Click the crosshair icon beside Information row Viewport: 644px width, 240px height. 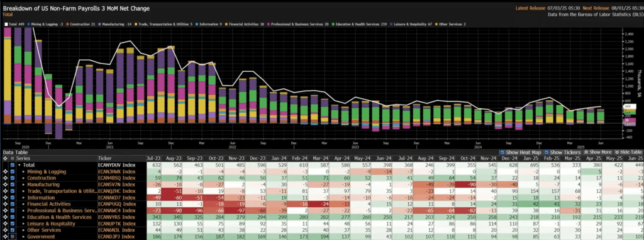(x=4, y=198)
